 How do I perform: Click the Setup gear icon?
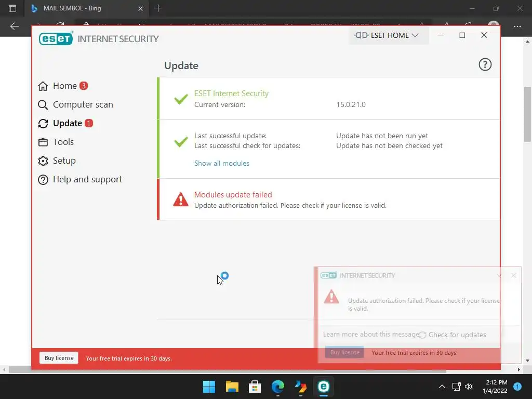tap(43, 161)
